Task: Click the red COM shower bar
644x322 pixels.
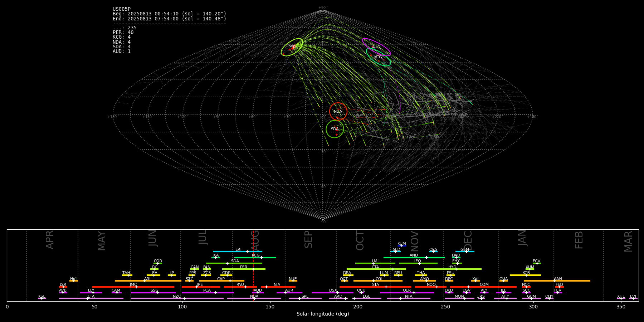Action: point(483,287)
